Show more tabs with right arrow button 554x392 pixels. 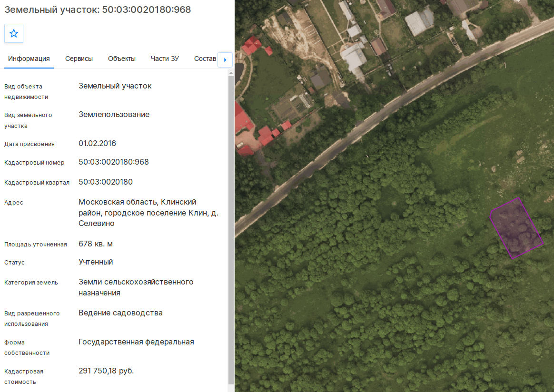pyautogui.click(x=225, y=59)
